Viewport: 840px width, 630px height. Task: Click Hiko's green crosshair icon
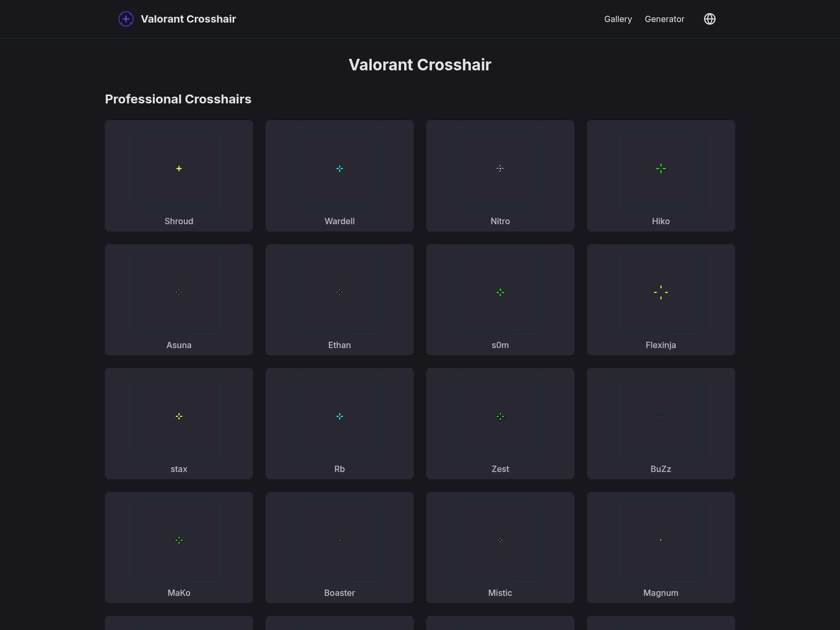[660, 169]
